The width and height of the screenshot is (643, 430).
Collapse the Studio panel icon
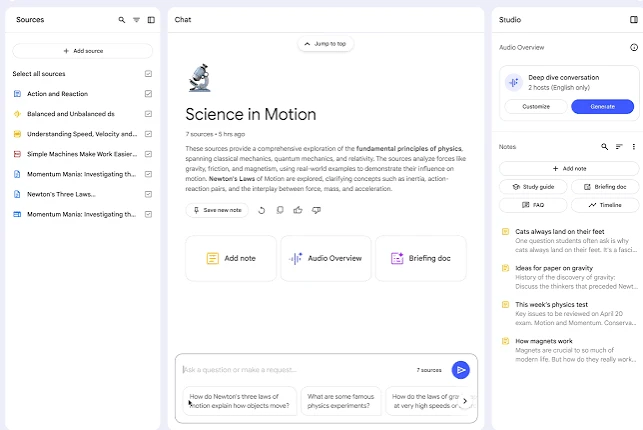pyautogui.click(x=634, y=20)
